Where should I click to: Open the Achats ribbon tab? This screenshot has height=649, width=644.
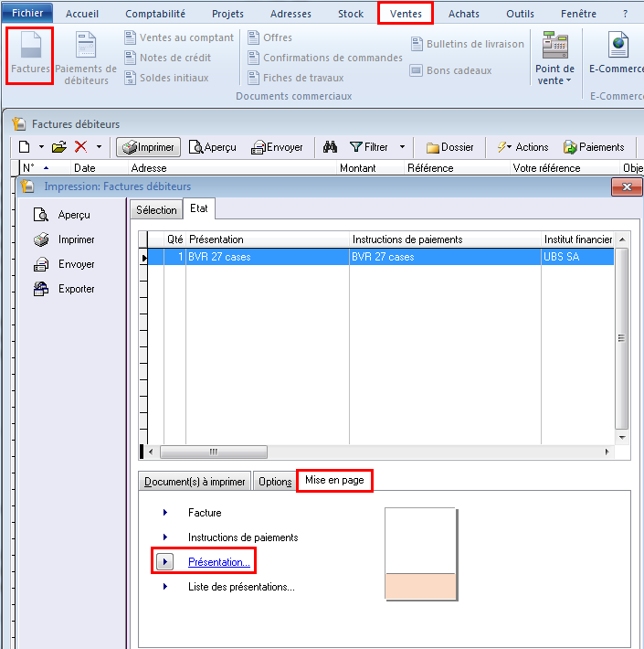[x=463, y=14]
